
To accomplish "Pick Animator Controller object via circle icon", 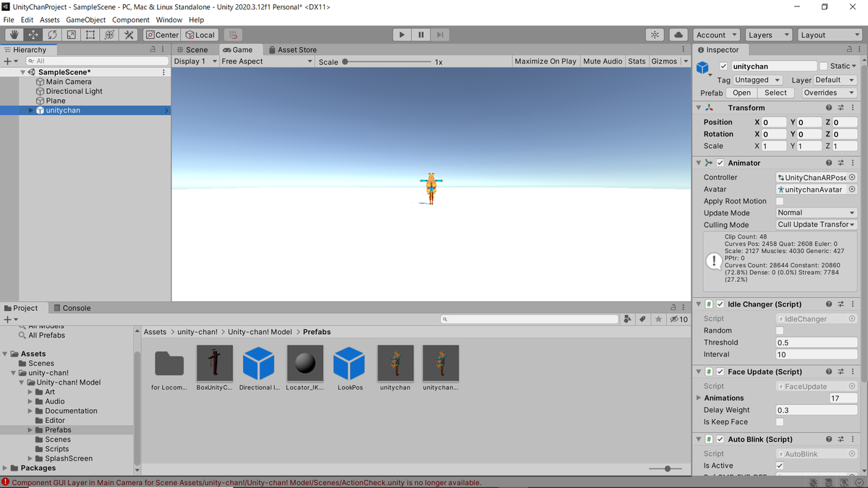I will 852,177.
